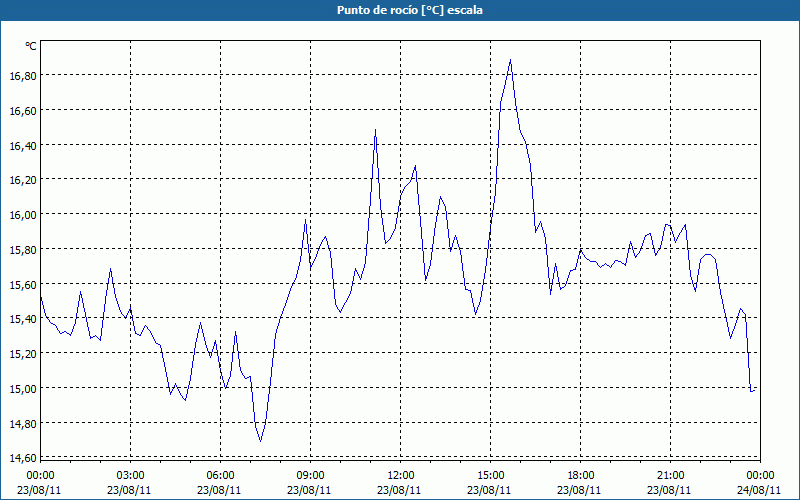Click the 15,60 y-axis label
The image size is (800, 500).
click(23, 285)
